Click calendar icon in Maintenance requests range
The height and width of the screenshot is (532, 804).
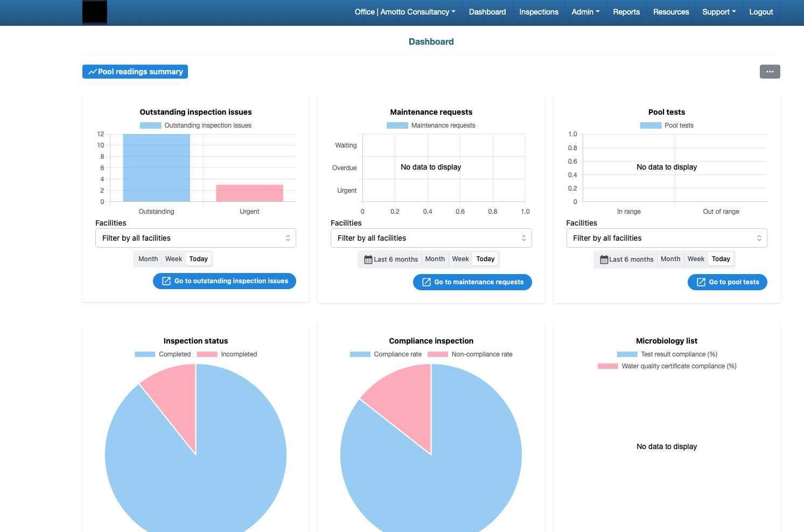tap(368, 260)
